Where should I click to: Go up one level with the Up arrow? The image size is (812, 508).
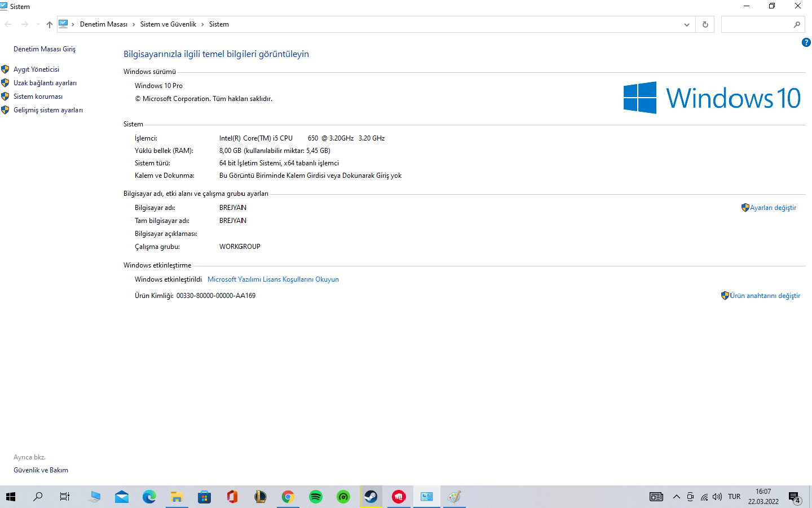(50, 24)
